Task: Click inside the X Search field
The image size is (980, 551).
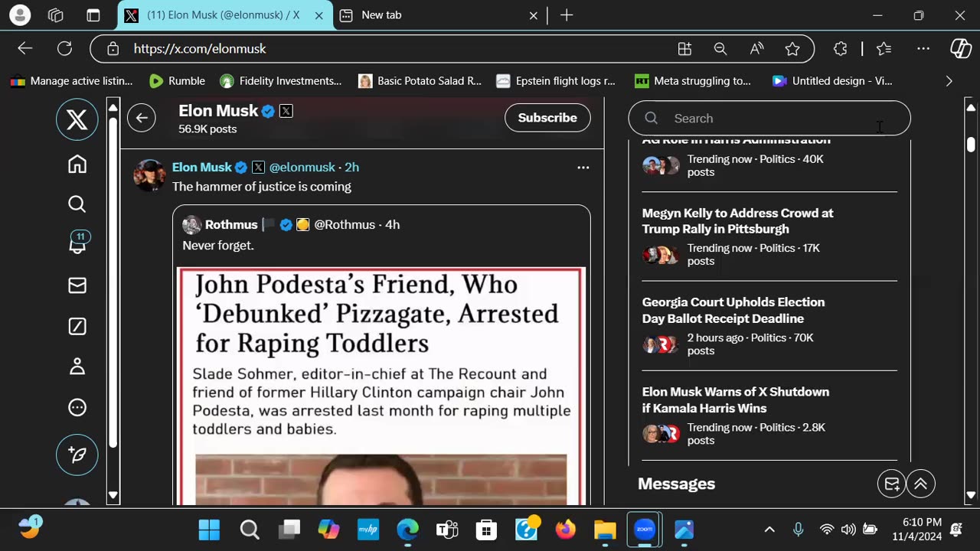Action: pyautogui.click(x=769, y=118)
